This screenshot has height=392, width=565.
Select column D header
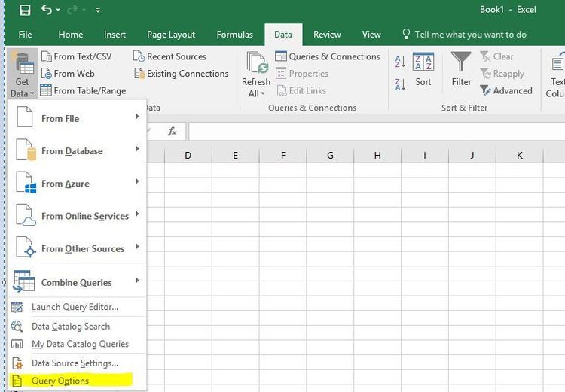point(188,156)
